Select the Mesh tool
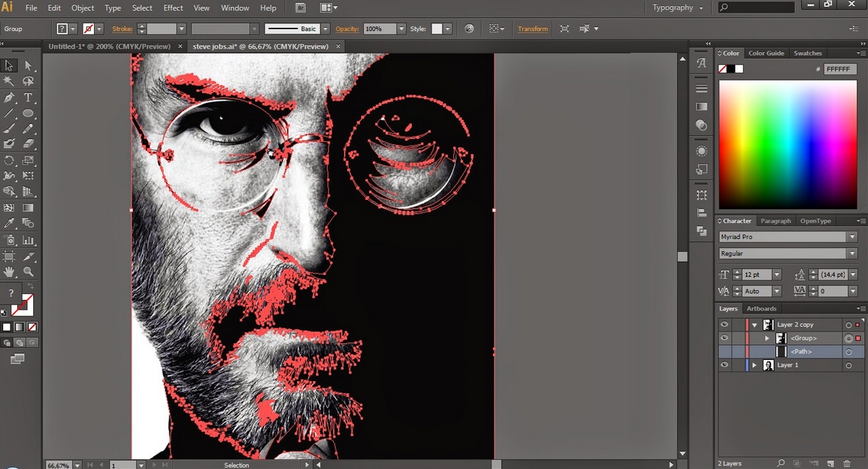The height and width of the screenshot is (469, 868). coord(9,207)
